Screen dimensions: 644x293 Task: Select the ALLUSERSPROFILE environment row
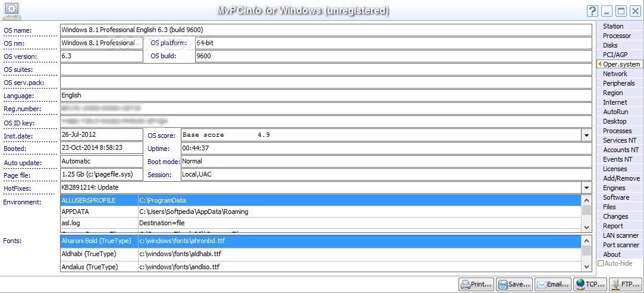pos(321,200)
